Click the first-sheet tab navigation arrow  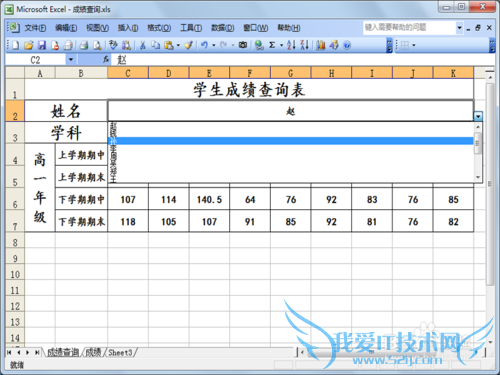[9, 352]
